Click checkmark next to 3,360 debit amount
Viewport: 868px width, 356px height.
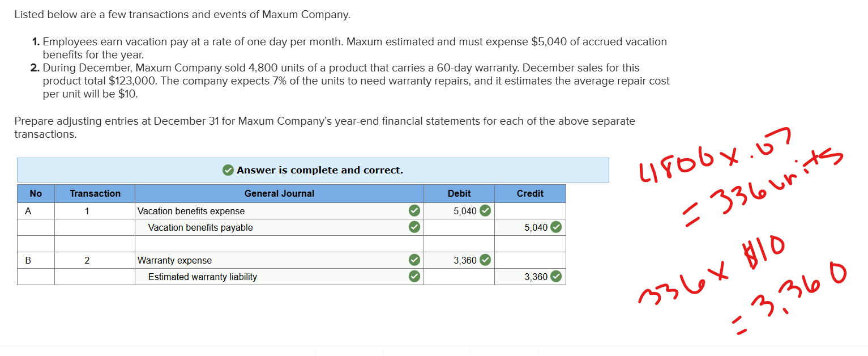(485, 260)
